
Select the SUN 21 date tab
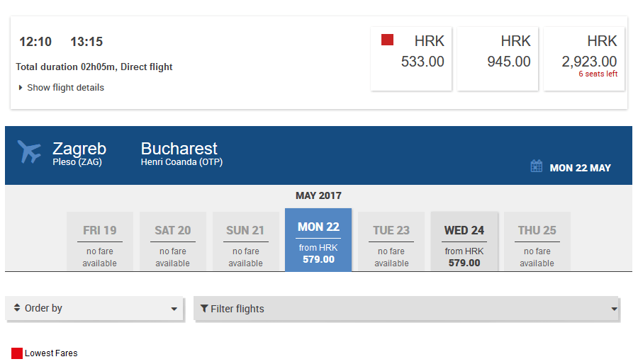click(246, 241)
